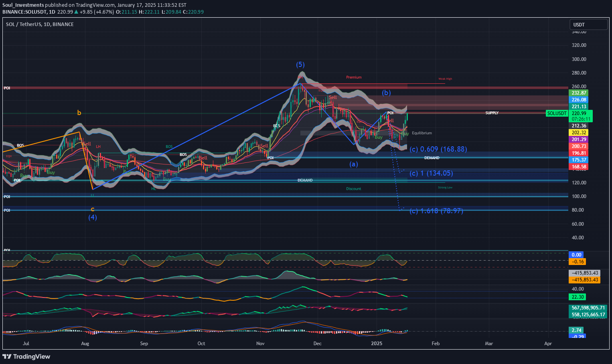Image resolution: width=612 pixels, height=364 pixels.
Task: Click the Sep date on time axis
Action: click(144, 344)
